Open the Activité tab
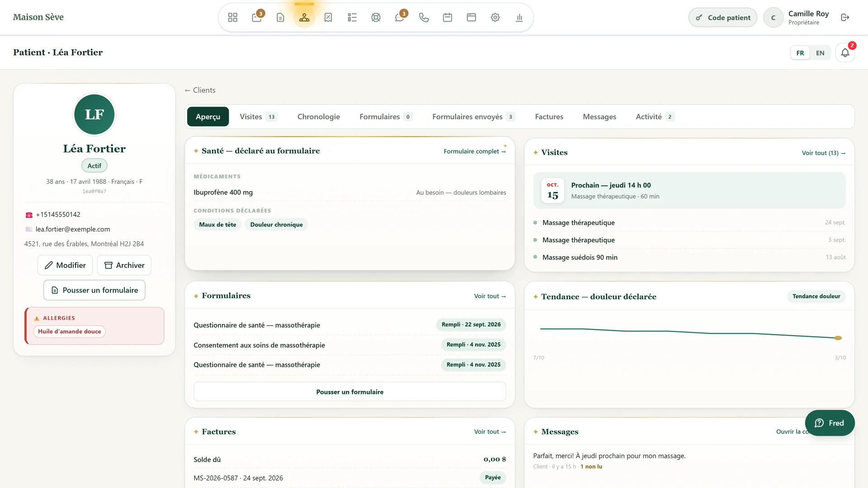Screen dimensions: 868x488 (655, 117)
